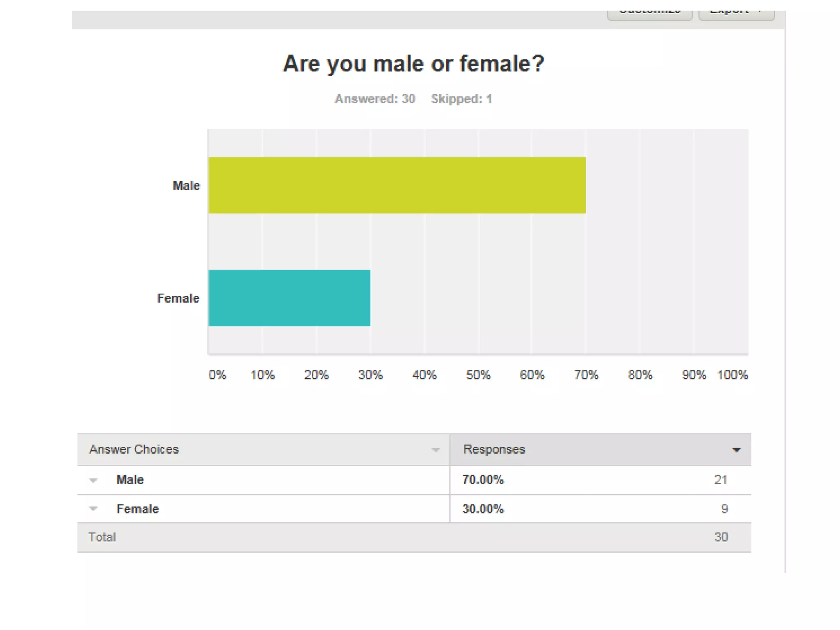
Task: Open the Answer Choices sort arrow
Action: [436, 450]
